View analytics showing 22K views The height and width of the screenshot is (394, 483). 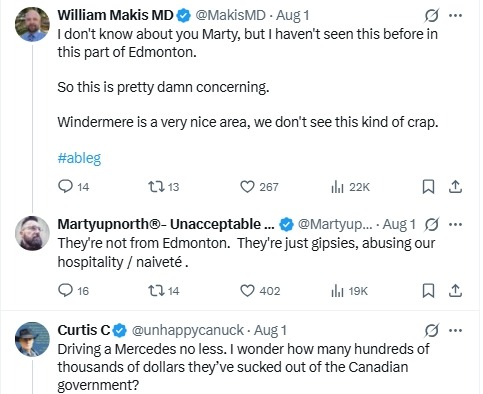tap(350, 187)
